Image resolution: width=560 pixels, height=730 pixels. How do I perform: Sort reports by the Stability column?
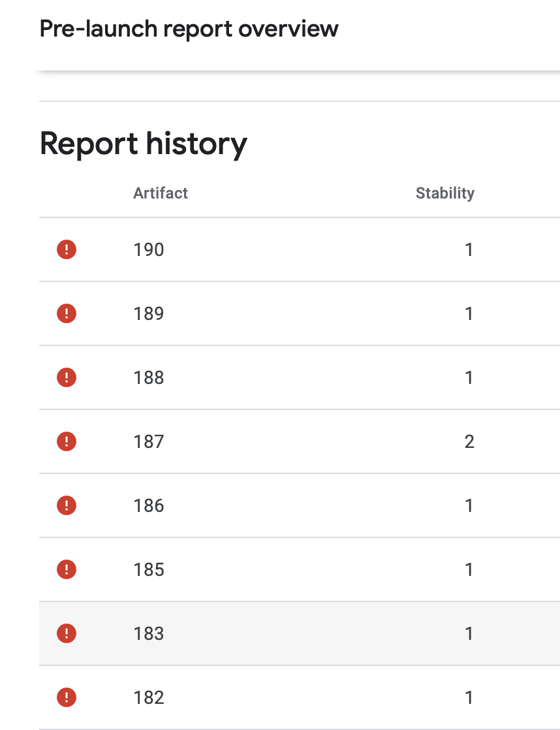tap(444, 193)
